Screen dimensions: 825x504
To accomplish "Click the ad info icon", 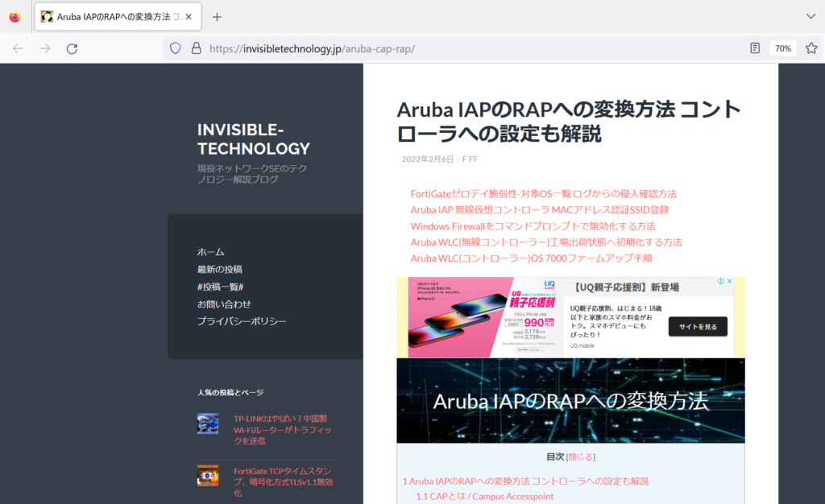I will click(x=721, y=281).
